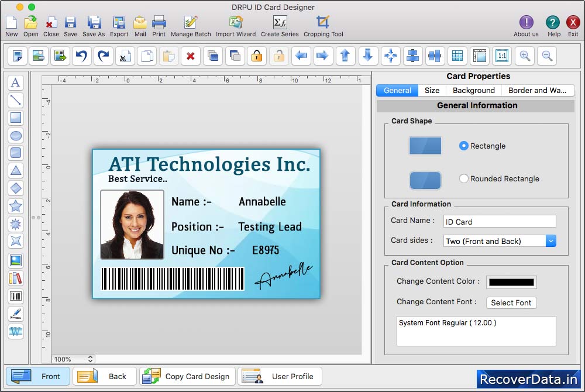The width and height of the screenshot is (585, 392).
Task: Click the rounded rectangle shape preview thumbnail
Action: (x=425, y=181)
